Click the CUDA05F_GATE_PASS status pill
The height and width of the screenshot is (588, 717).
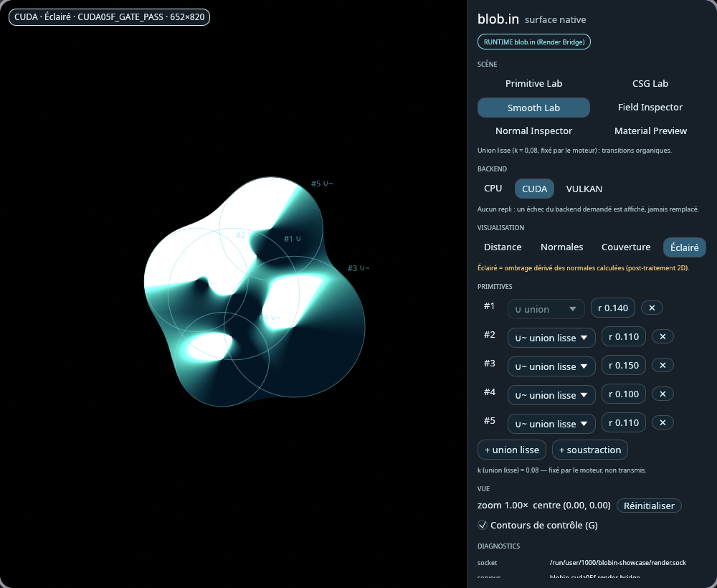(x=109, y=17)
